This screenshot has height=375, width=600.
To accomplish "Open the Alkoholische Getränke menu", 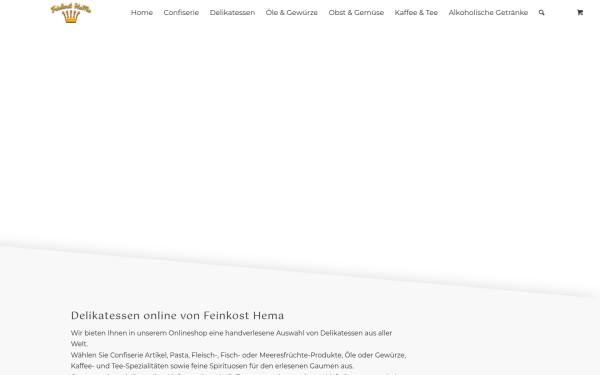I will click(488, 13).
